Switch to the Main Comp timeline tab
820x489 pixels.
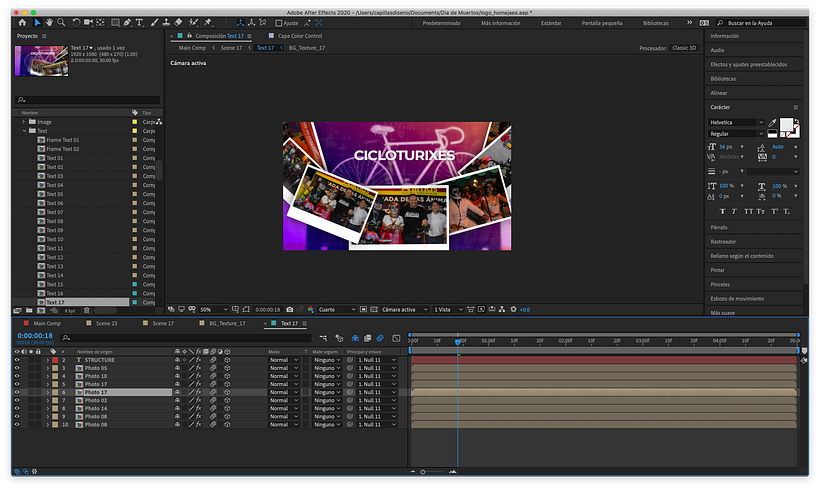click(47, 324)
